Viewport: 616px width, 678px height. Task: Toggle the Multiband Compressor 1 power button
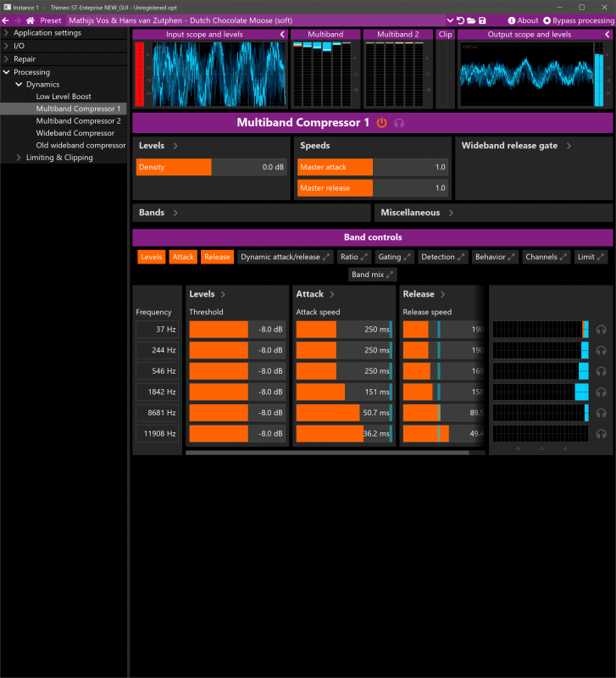pos(381,123)
